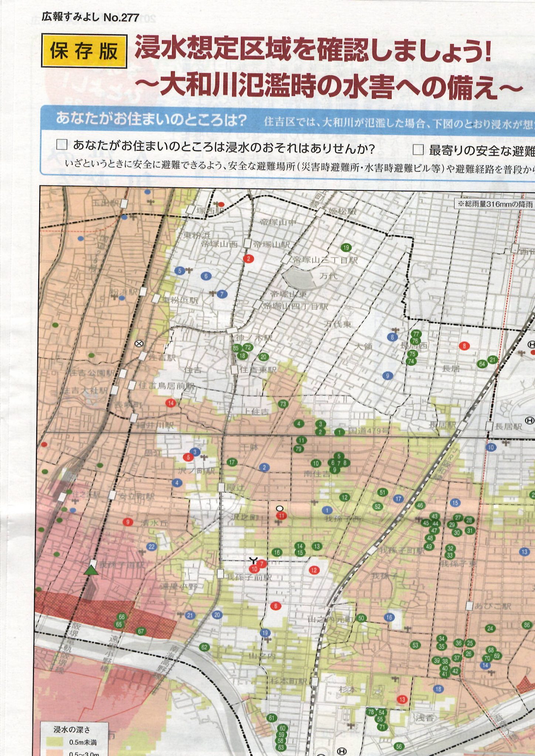Tick the 最寄りの安全な避難 checkbox
This screenshot has width=535, height=756.
(418, 150)
